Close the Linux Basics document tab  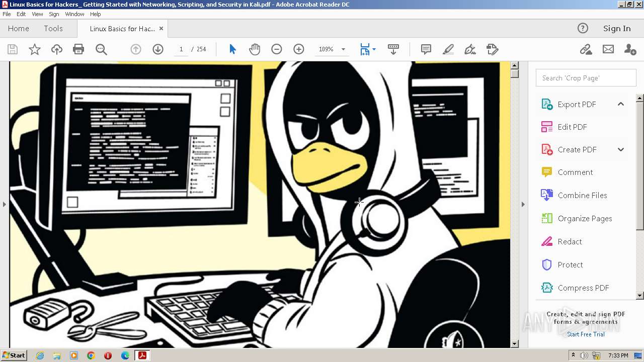161,29
